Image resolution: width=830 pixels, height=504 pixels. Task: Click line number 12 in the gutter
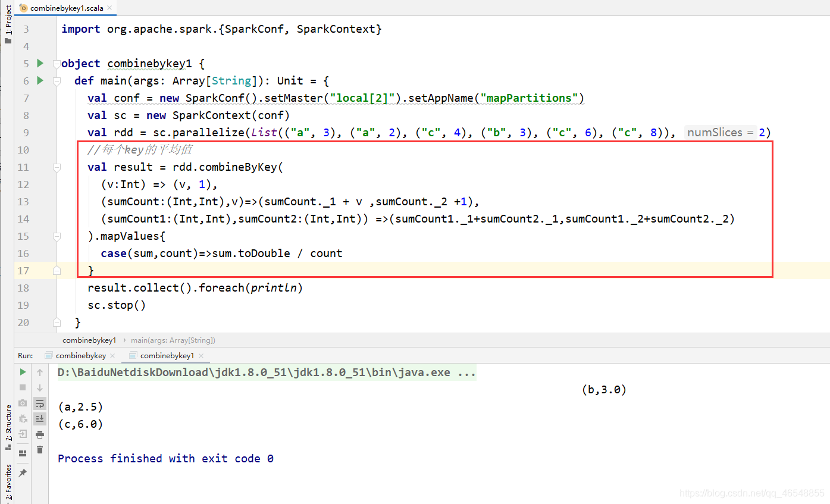(x=23, y=184)
